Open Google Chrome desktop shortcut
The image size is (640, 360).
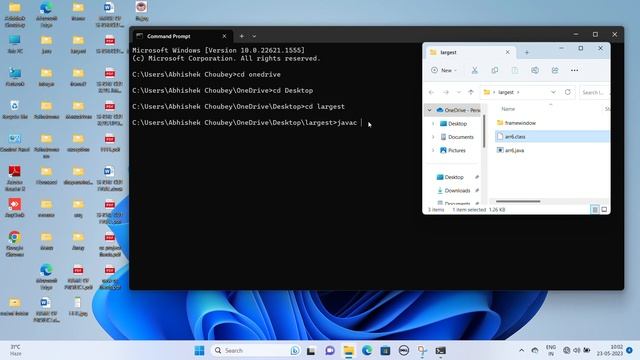coord(15,243)
